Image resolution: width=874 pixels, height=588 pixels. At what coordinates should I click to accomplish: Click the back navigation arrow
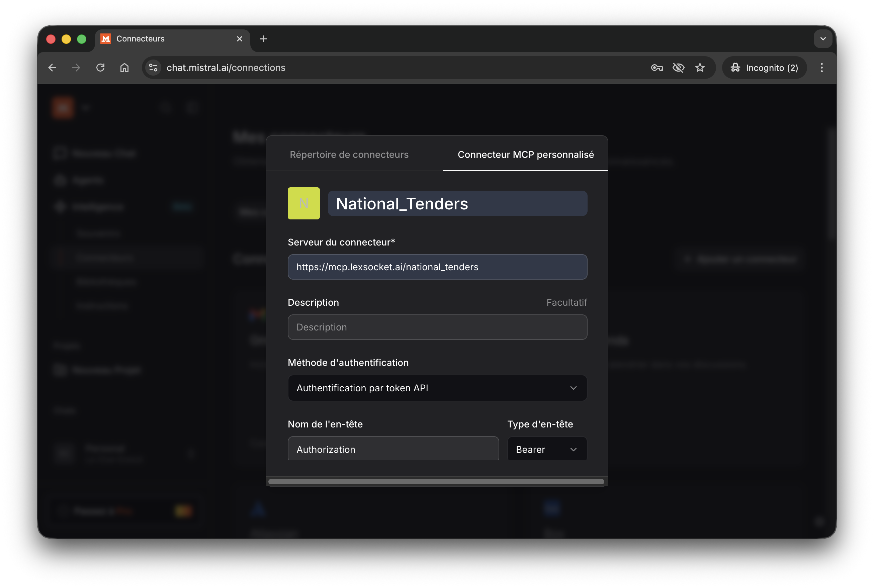(52, 68)
